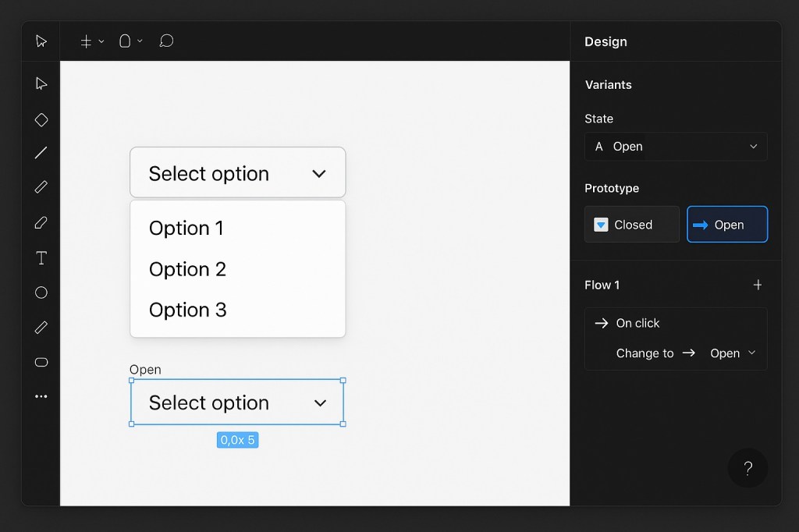Open the State variant dropdown

click(676, 146)
